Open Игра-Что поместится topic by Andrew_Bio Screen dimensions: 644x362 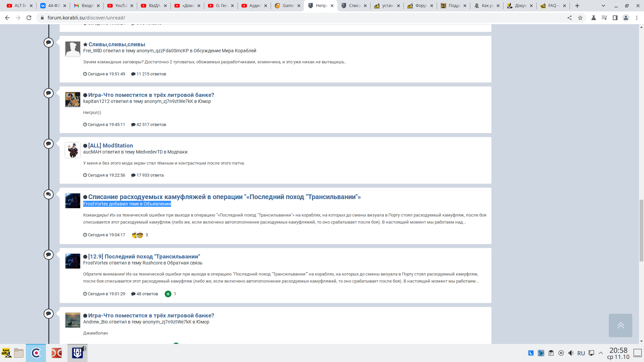pos(151,315)
